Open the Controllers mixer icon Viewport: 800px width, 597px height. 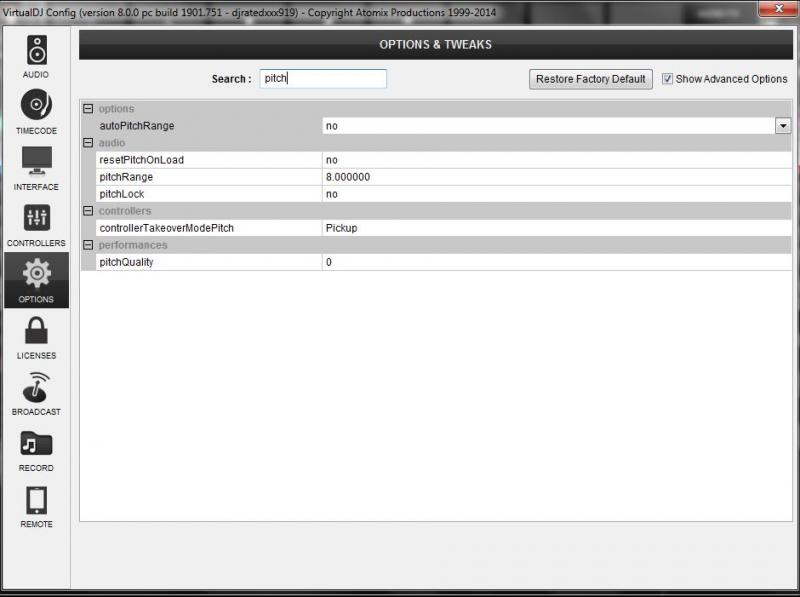(x=36, y=218)
